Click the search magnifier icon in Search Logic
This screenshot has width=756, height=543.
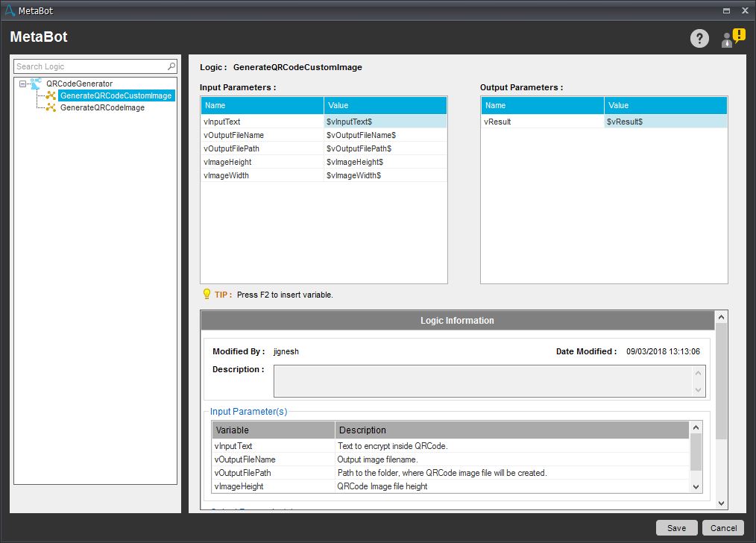pos(171,66)
